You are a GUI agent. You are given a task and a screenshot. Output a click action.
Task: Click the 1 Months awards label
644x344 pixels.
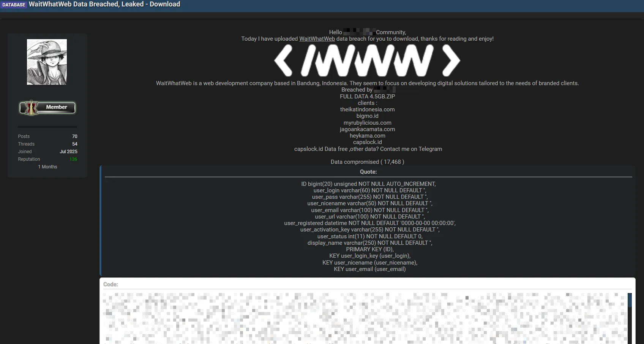(x=47, y=167)
